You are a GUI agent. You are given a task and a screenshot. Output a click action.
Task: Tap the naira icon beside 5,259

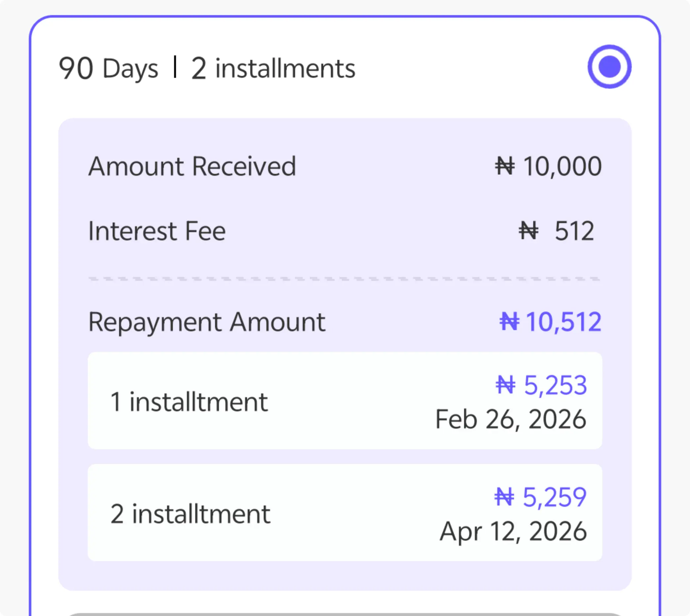(x=504, y=497)
